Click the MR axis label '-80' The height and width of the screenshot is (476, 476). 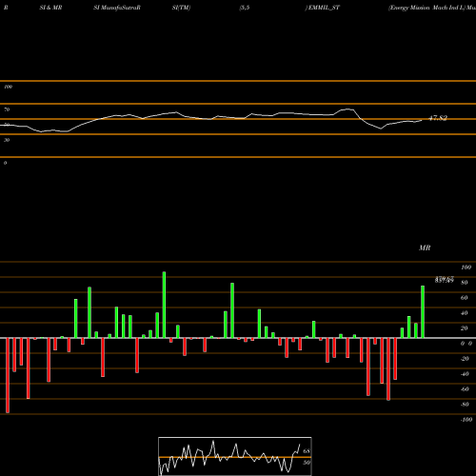point(465,405)
